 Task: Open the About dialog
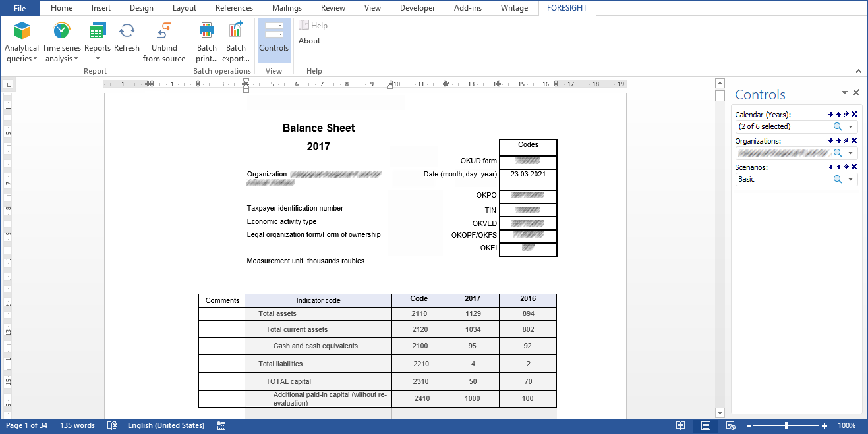pos(310,41)
